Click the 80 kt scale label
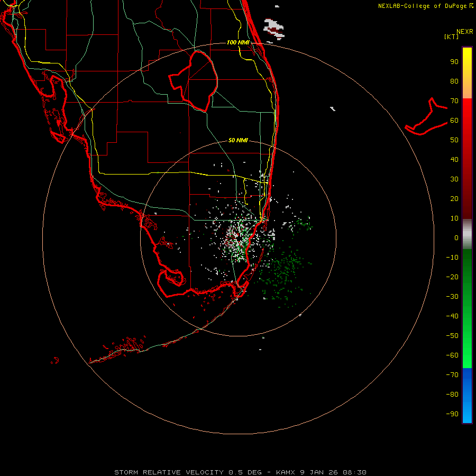This screenshot has width=476, height=476. pos(454,81)
